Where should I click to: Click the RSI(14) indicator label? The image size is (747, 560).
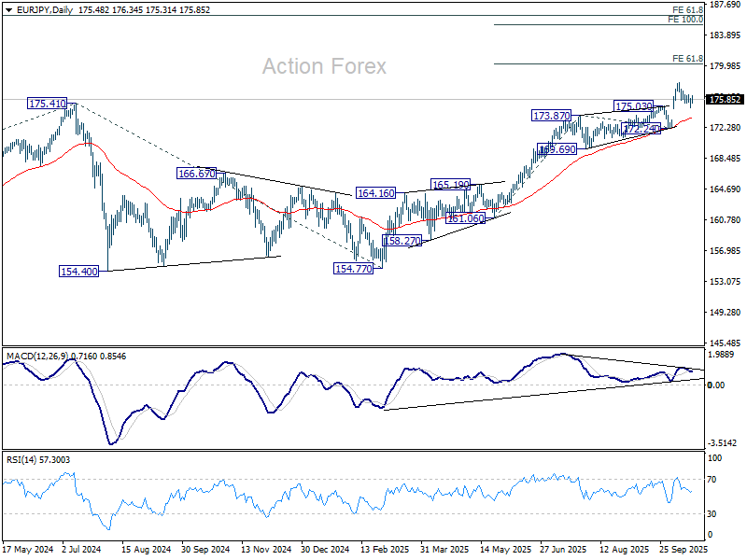point(21,460)
